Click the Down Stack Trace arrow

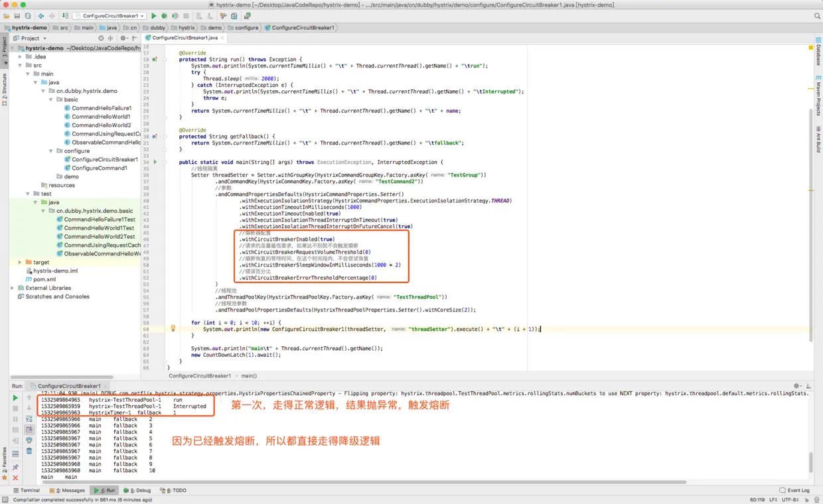point(29,409)
